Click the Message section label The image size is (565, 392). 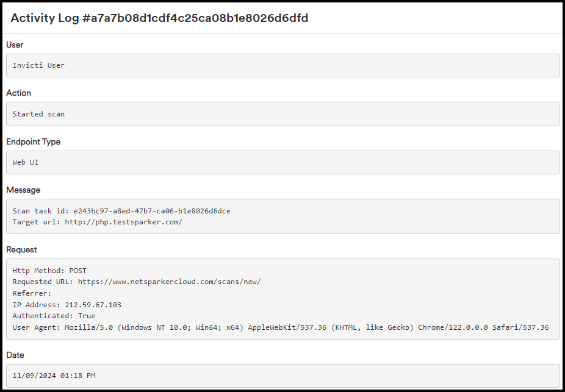(x=23, y=190)
